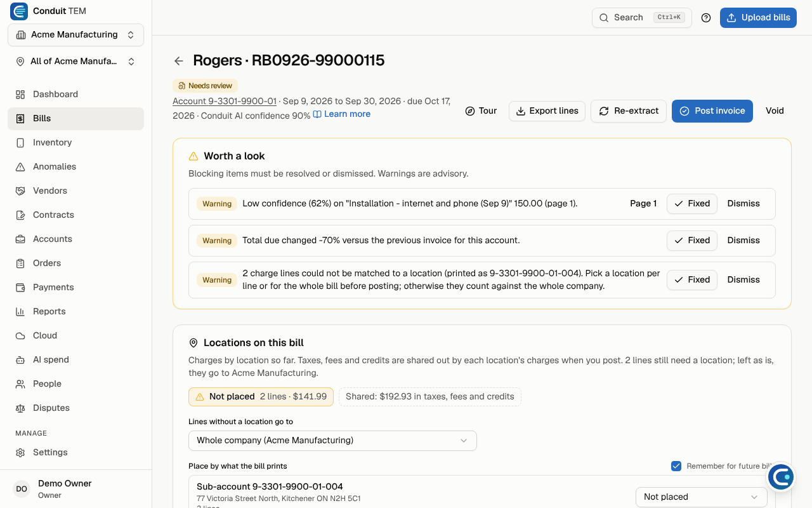Click the Inventory icon in sidebar
The width and height of the screenshot is (812, 508).
point(20,142)
